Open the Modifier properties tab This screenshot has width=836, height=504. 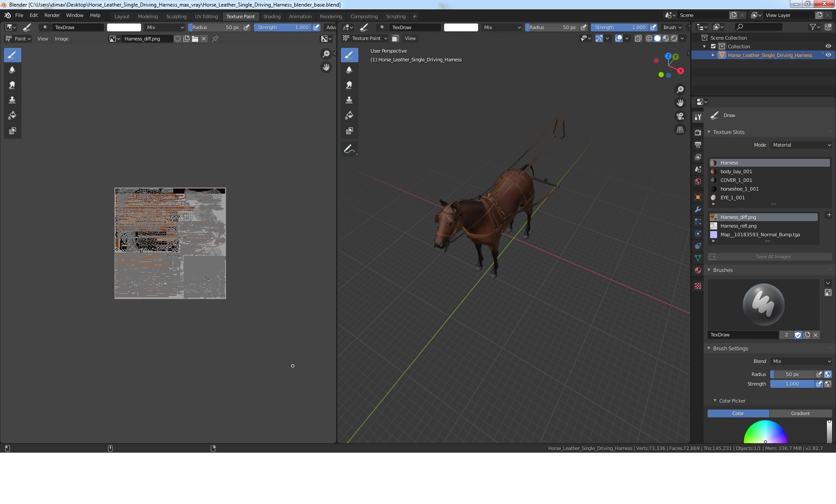pos(698,209)
